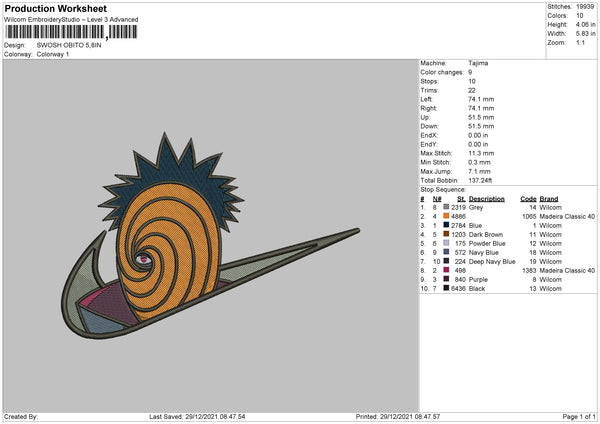Select the EndX value 0.00 in
This screenshot has width=600, height=424.
[478, 135]
